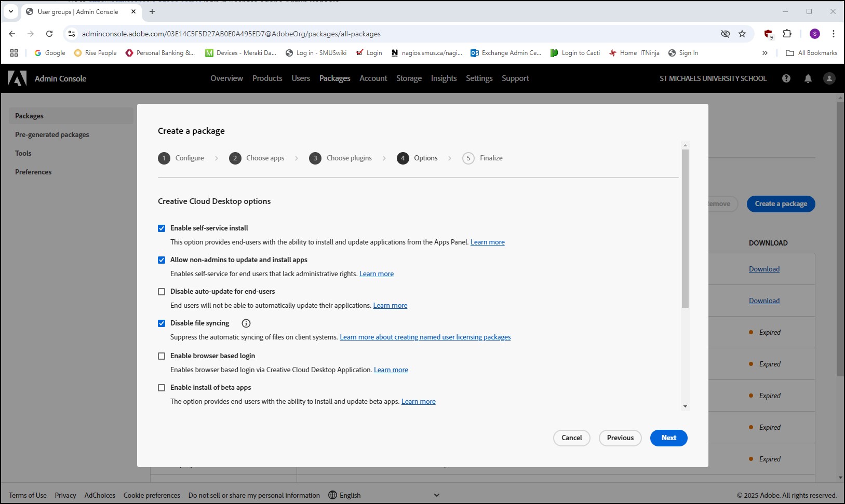The image size is (845, 504).
Task: Open the notifications bell icon
Action: pyautogui.click(x=808, y=78)
